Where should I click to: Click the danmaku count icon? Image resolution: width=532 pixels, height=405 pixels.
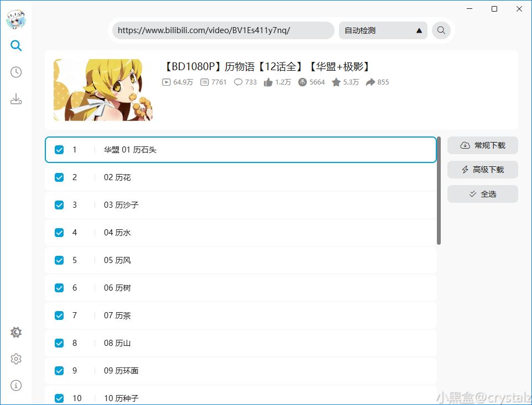[x=204, y=82]
